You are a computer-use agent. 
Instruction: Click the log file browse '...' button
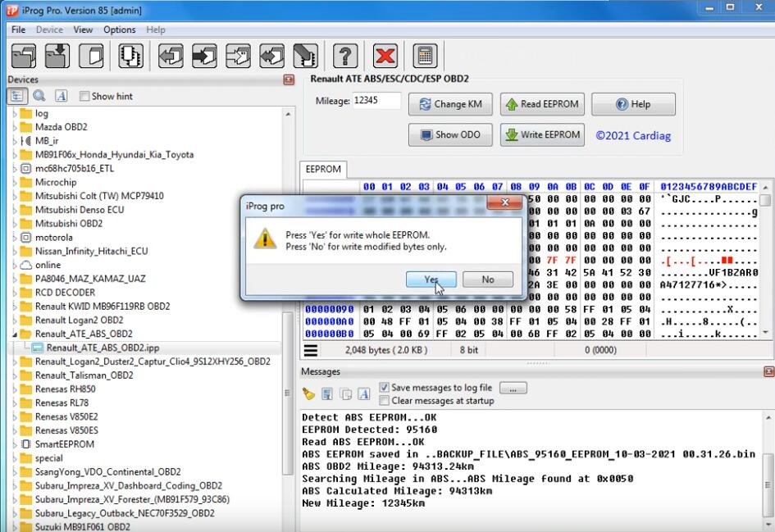point(513,388)
